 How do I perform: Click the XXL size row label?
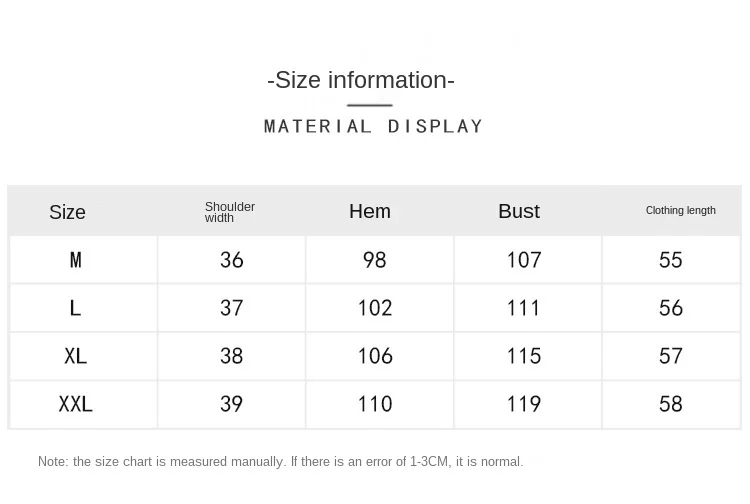tap(76, 404)
